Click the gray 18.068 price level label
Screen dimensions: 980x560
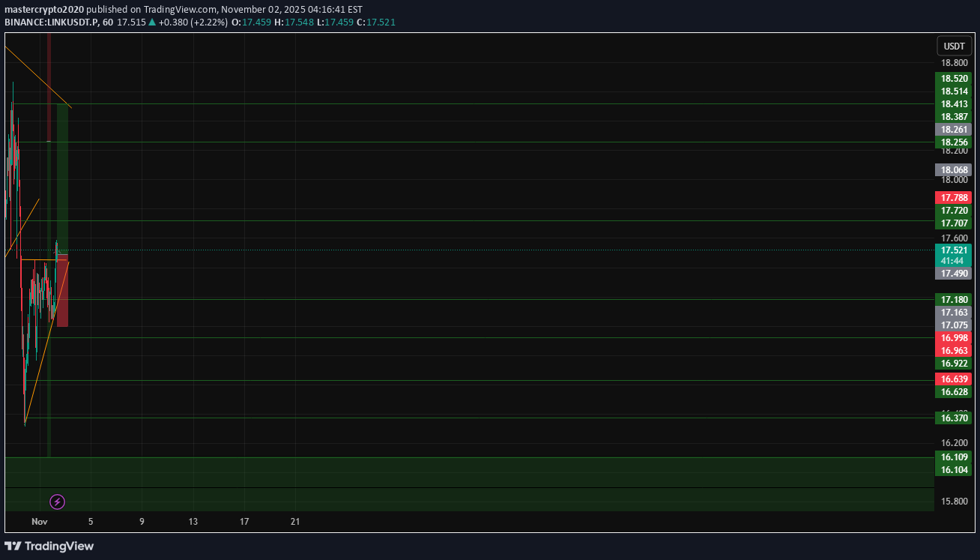[953, 169]
